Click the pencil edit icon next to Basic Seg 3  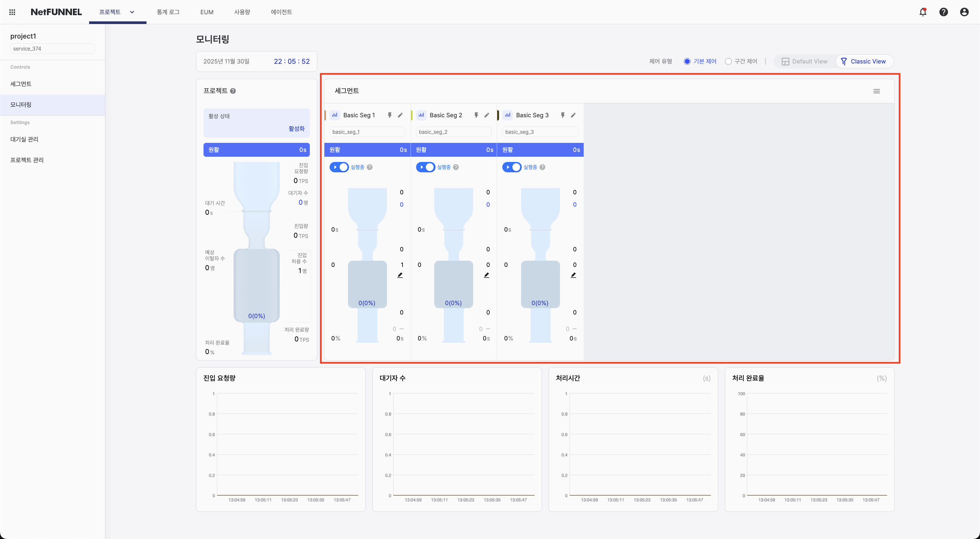[573, 115]
